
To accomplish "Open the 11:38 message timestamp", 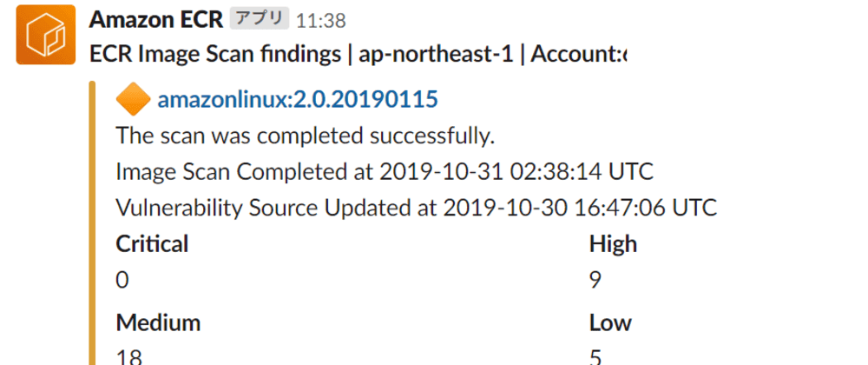I will click(x=320, y=21).
